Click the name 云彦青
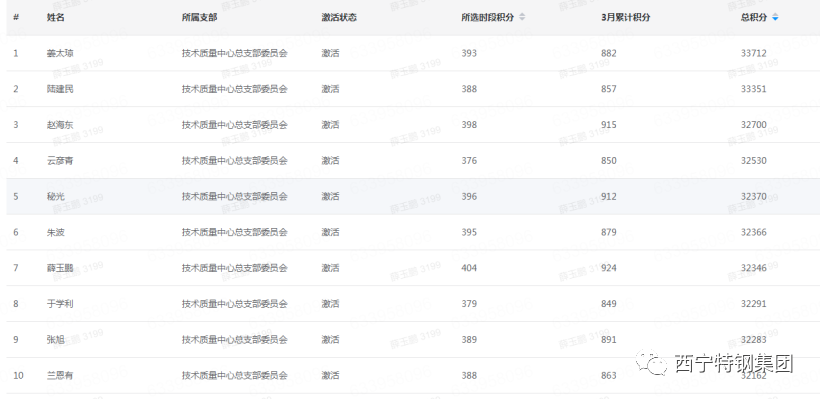This screenshot has height=399, width=820. coord(60,161)
